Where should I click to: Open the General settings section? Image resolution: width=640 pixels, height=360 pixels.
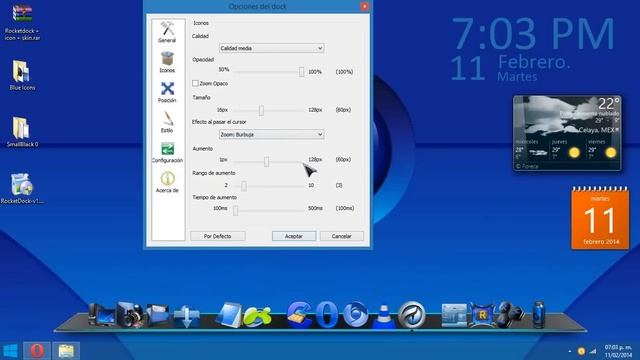[167, 32]
